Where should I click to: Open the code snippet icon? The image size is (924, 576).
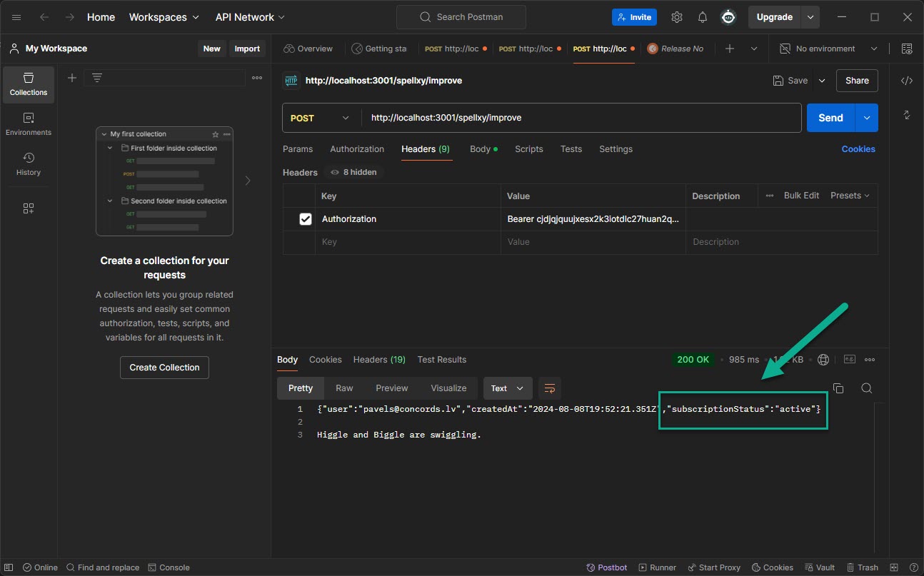[907, 81]
